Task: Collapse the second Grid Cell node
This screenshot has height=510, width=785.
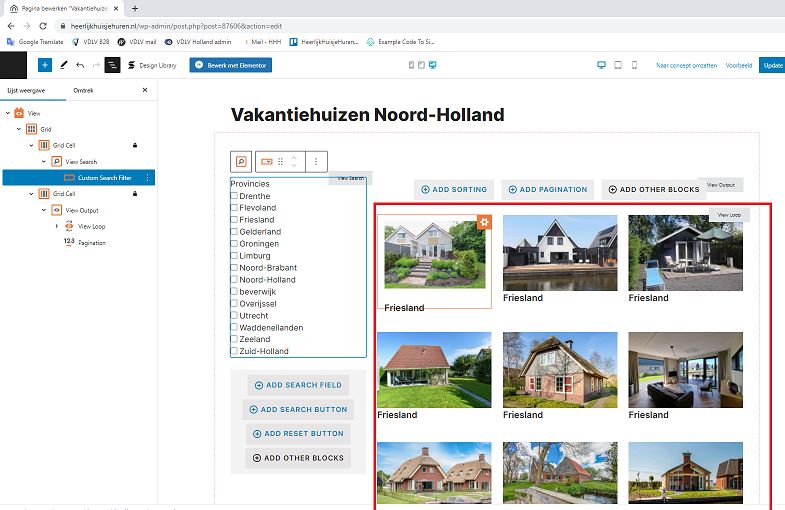Action: click(x=32, y=194)
